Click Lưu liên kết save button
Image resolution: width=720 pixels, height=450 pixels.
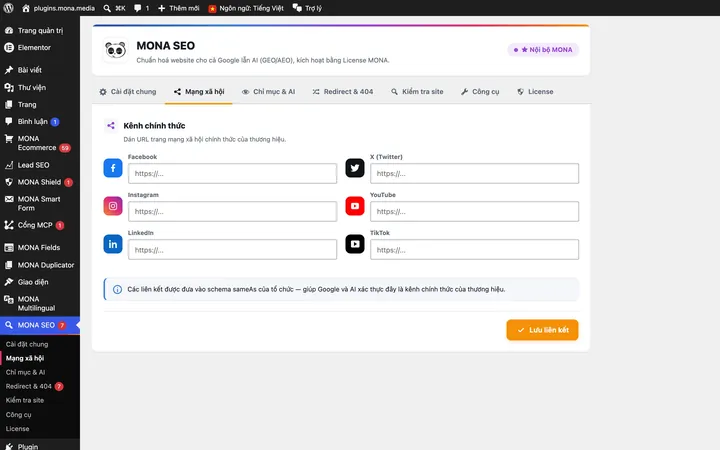(542, 330)
